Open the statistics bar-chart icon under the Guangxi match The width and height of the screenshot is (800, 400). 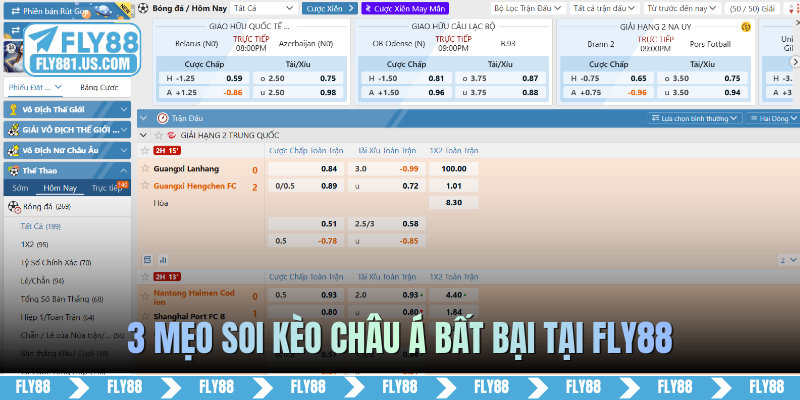(163, 260)
